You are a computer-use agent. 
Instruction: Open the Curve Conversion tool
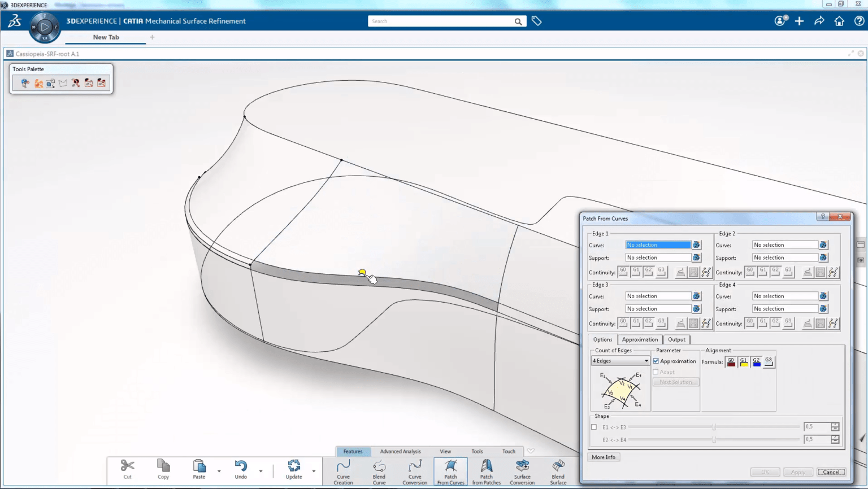point(415,471)
